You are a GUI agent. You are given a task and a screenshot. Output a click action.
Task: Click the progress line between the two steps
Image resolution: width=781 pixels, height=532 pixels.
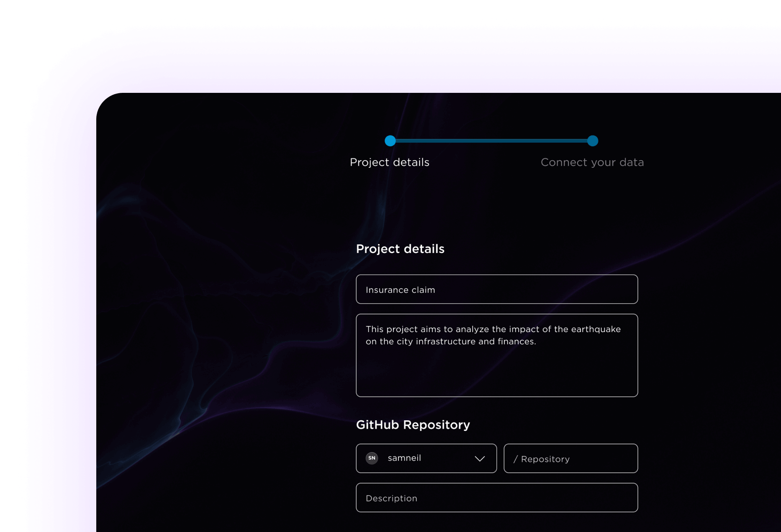pyautogui.click(x=491, y=141)
